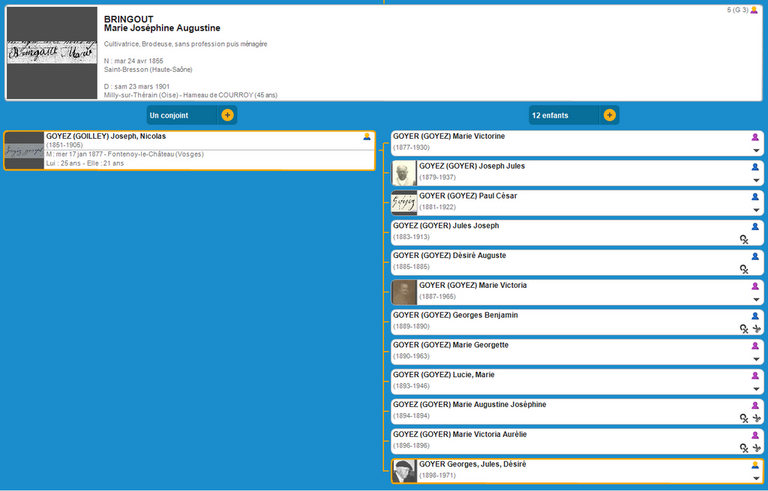This screenshot has height=491, width=768.
Task: Click the BRINGOUT signature image thumbnail
Action: point(52,54)
